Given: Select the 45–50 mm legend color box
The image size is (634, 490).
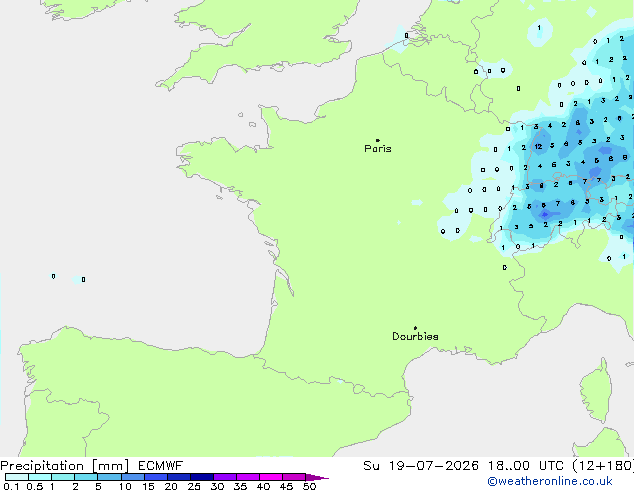Looking at the screenshot, I should (294, 477).
